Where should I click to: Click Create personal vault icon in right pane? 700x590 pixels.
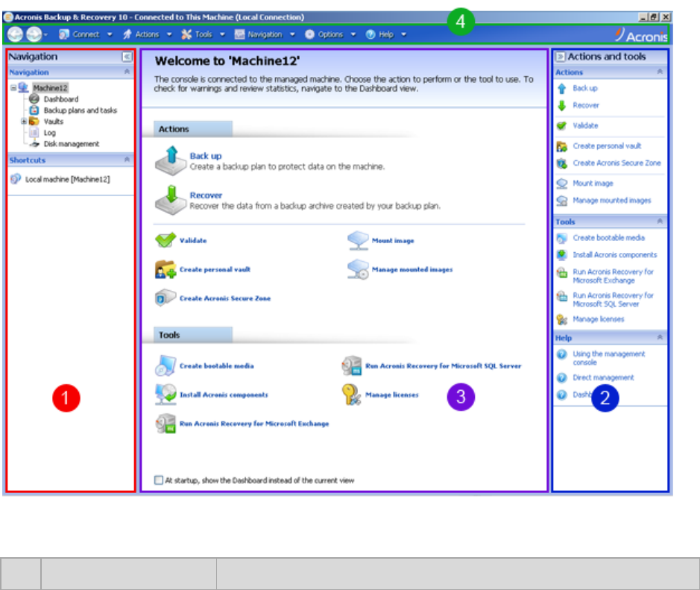click(561, 146)
